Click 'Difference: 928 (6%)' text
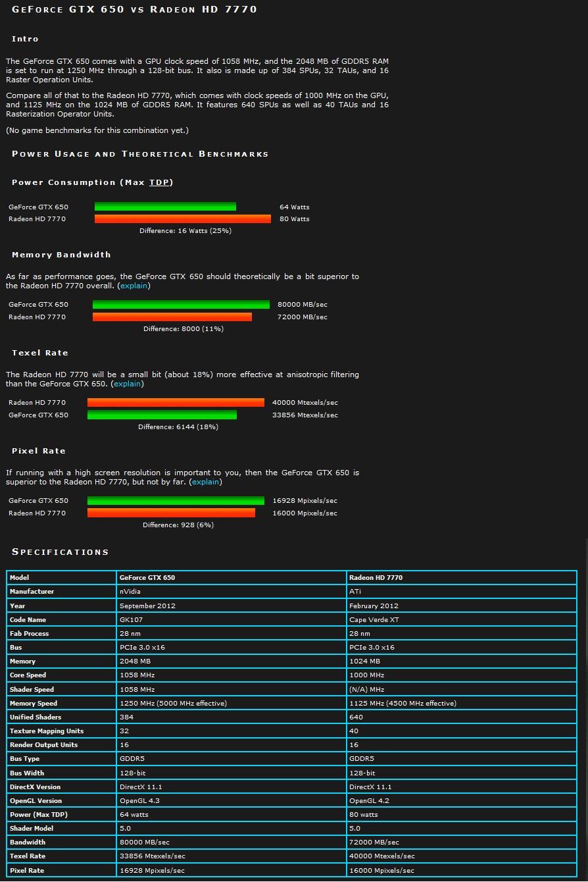Viewport: 588px width, 882px height. (x=178, y=525)
